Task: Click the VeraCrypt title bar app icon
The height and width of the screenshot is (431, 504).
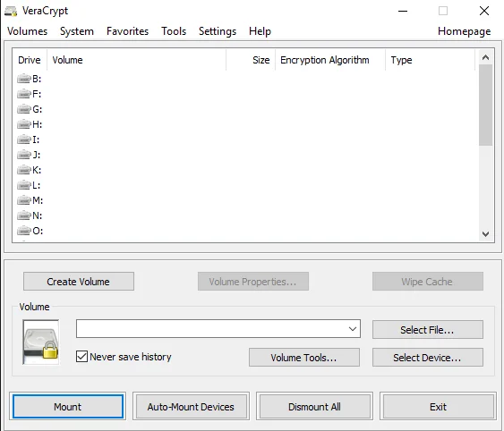Action: [x=11, y=11]
